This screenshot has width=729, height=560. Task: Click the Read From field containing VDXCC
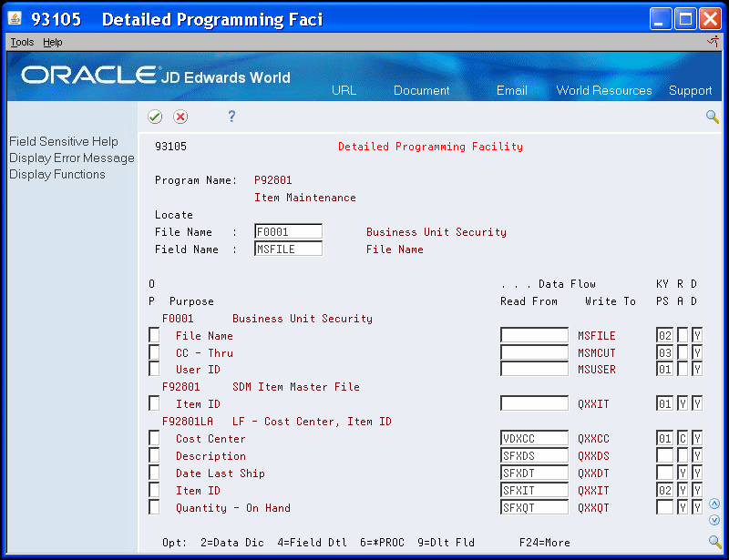tap(534, 438)
